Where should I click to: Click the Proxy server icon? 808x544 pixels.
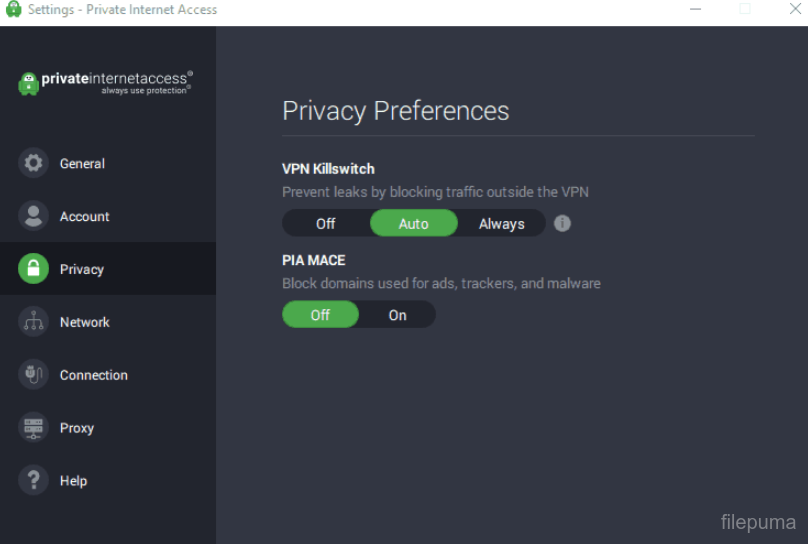pyautogui.click(x=33, y=428)
